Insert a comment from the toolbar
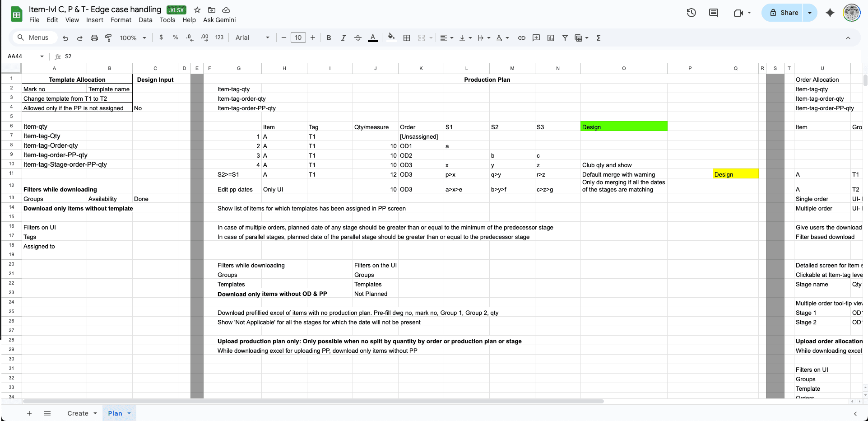This screenshot has height=421, width=868. click(x=536, y=38)
